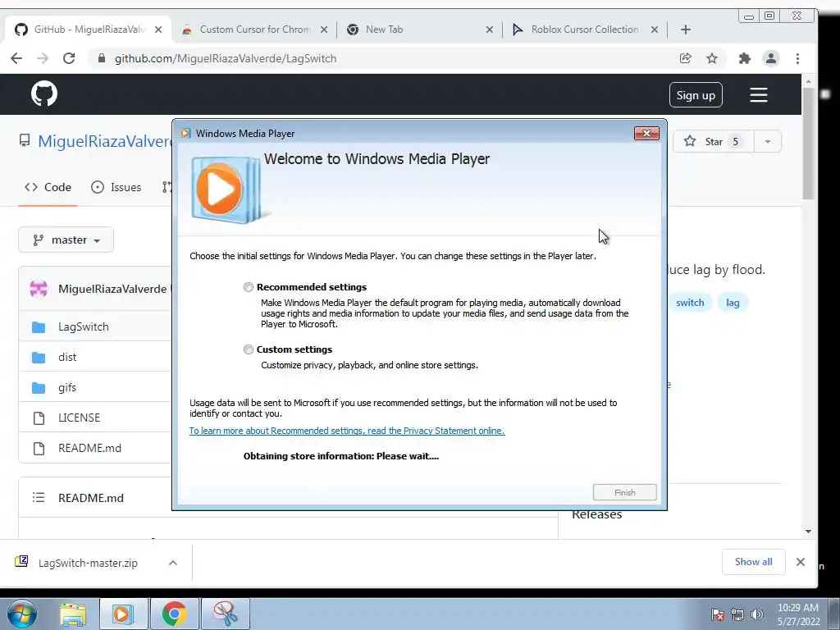
Task: Open the dist folder
Action: point(67,358)
